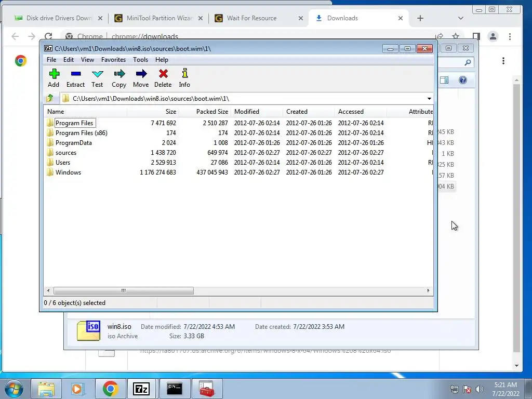The width and height of the screenshot is (532, 399).
Task: Click size value 1 176 274 683
Action: 158,172
